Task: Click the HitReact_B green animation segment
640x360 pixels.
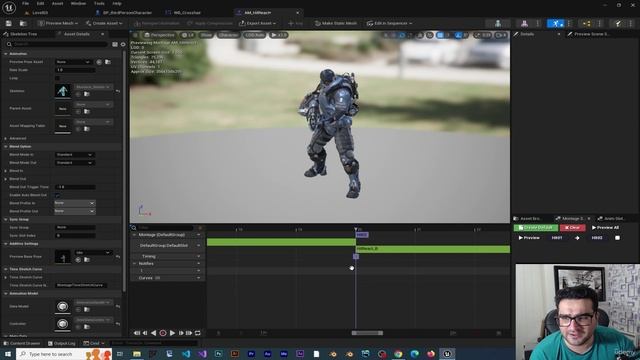Action: coord(433,249)
